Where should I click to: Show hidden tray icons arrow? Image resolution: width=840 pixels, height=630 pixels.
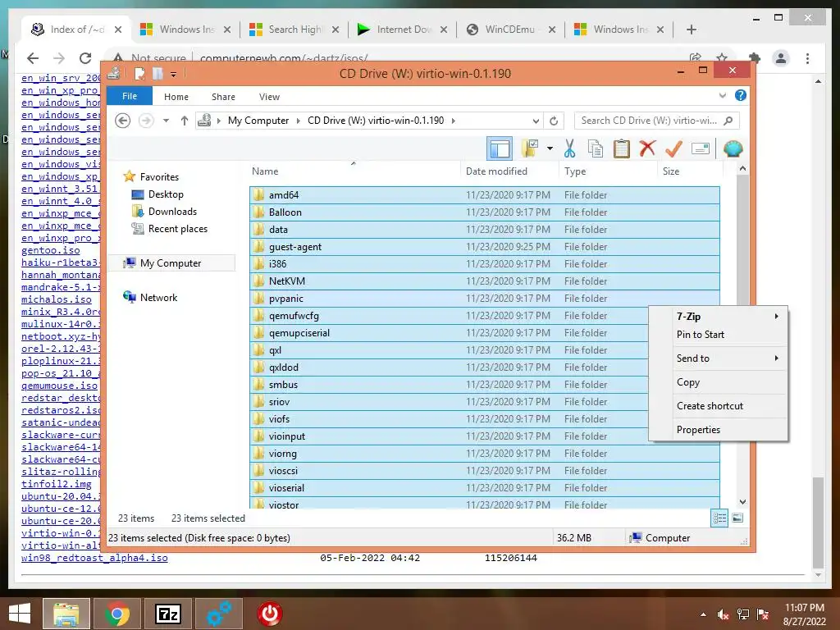coord(703,614)
